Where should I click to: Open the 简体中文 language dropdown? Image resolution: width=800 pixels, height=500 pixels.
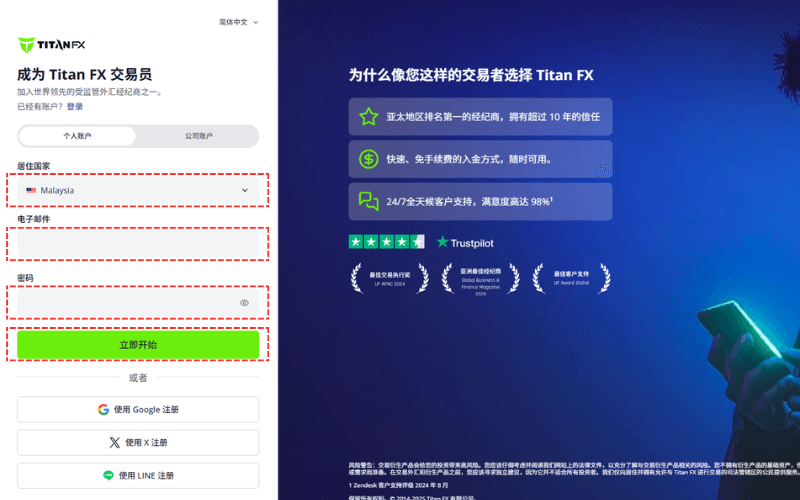(238, 22)
